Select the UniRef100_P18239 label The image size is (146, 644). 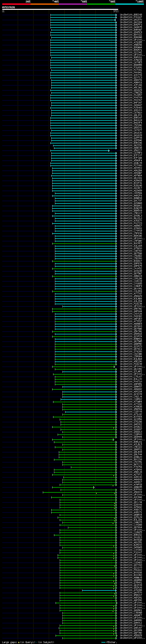(x=131, y=364)
